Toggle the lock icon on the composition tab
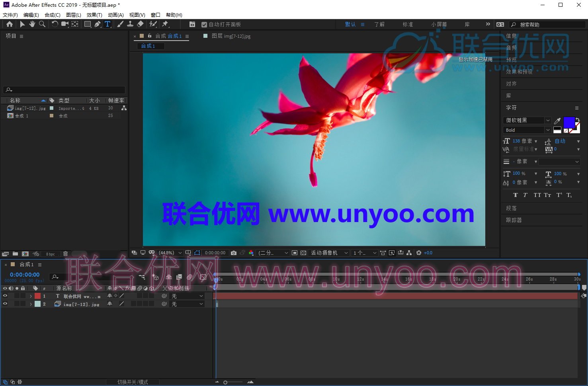Screen dimensions: 588x386 (x=150, y=36)
